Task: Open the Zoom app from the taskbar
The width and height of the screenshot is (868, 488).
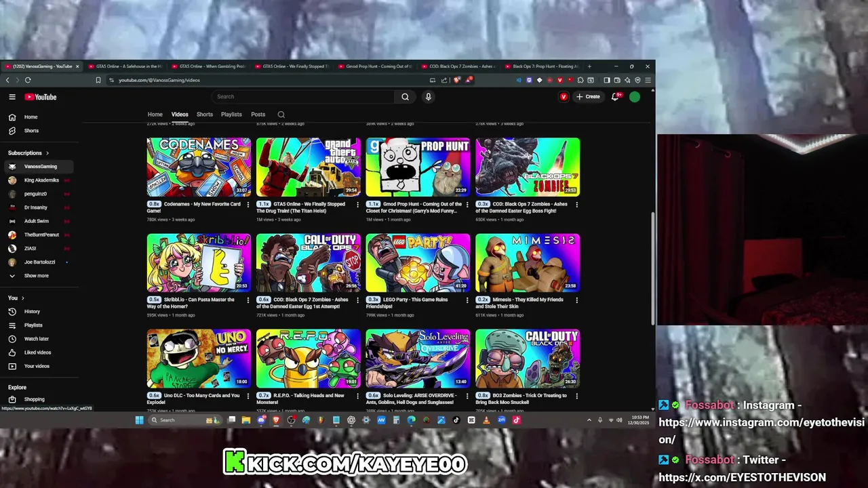Action: click(501, 420)
